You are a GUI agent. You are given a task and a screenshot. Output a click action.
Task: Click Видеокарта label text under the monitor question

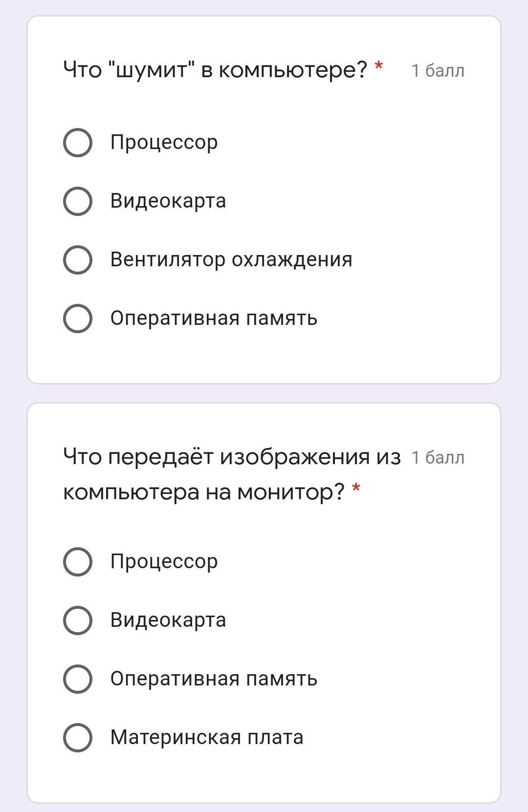click(x=168, y=620)
